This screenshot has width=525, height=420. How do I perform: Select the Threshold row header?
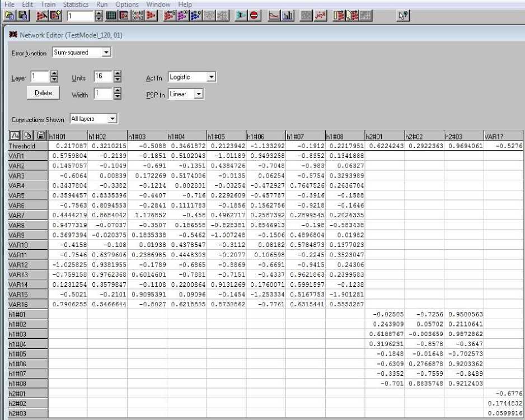coord(28,146)
